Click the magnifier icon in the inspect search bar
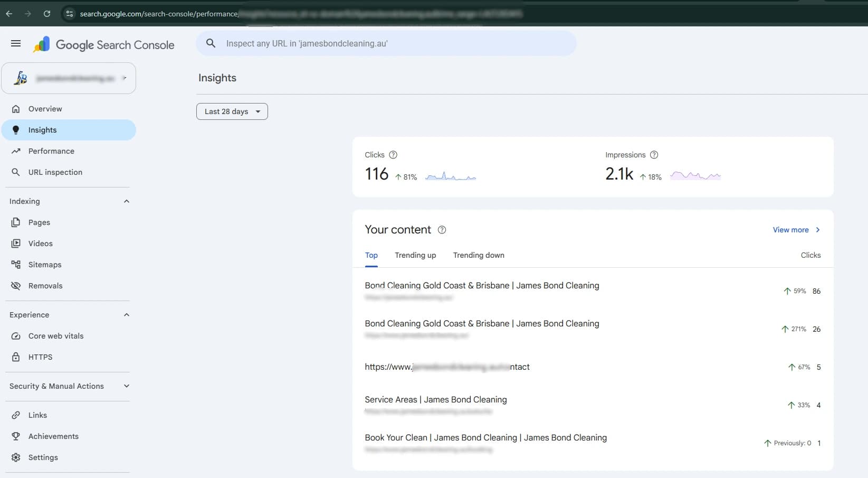 coord(211,43)
